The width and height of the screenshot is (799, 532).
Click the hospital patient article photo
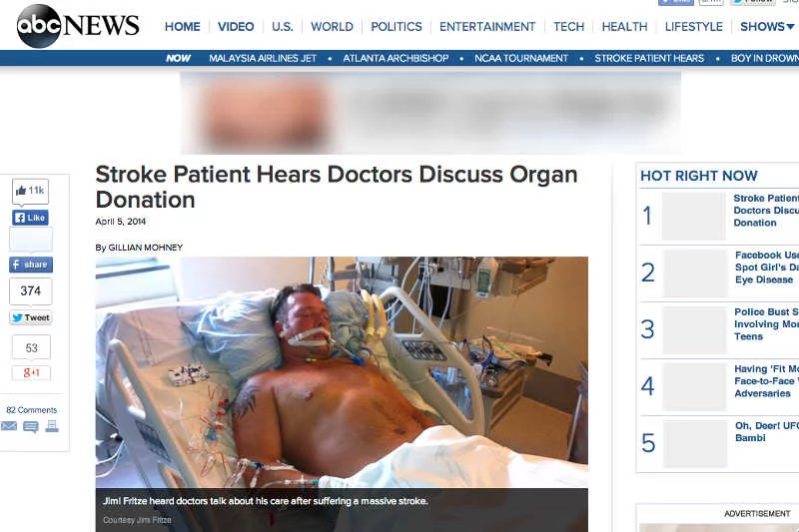(342, 372)
